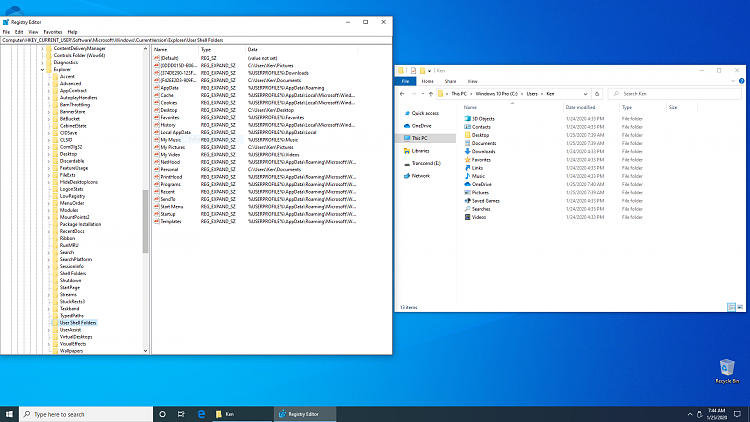Select the (Default) registry value
The image size is (750, 422).
pyautogui.click(x=169, y=58)
